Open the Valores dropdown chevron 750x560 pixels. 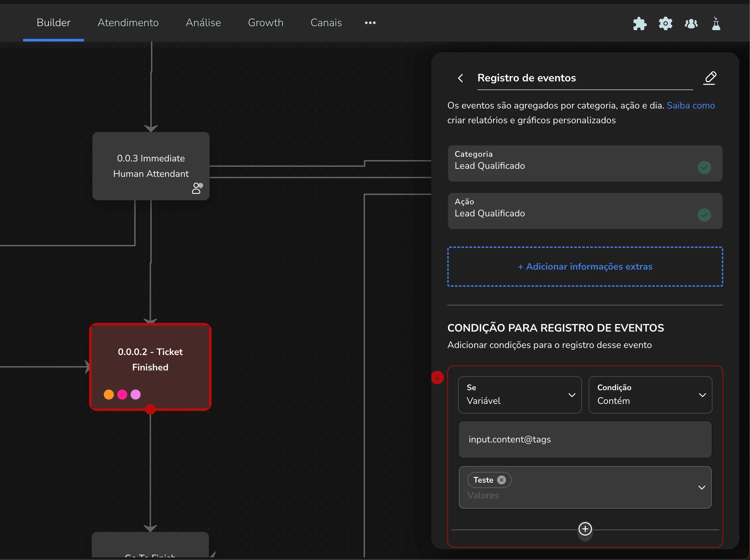pyautogui.click(x=701, y=487)
